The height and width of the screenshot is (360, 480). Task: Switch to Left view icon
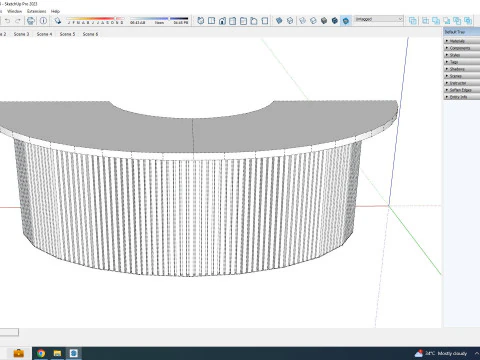click(x=254, y=21)
